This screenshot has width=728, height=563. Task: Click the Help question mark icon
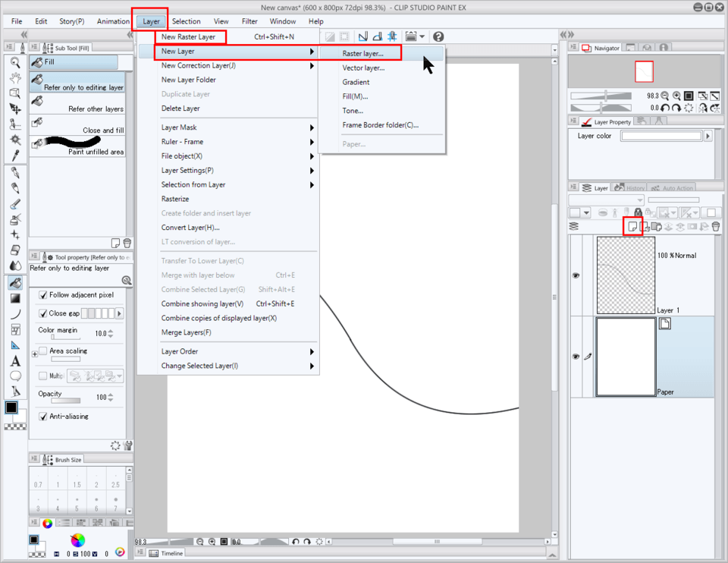coord(438,36)
